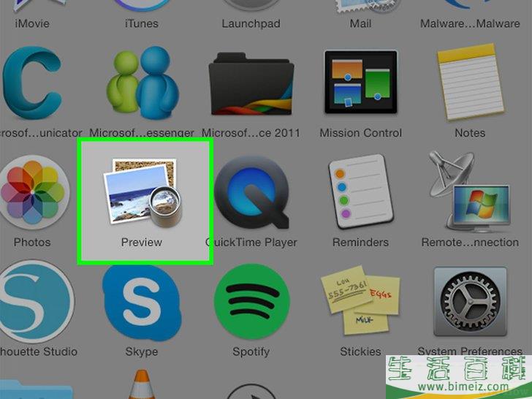Click the Mission Control label
The height and width of the screenshot is (399, 532).
(x=361, y=133)
